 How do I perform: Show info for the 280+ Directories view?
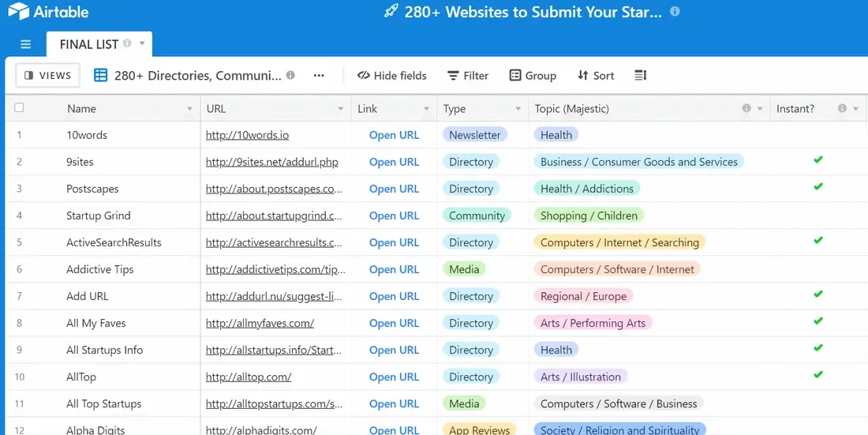coord(290,75)
